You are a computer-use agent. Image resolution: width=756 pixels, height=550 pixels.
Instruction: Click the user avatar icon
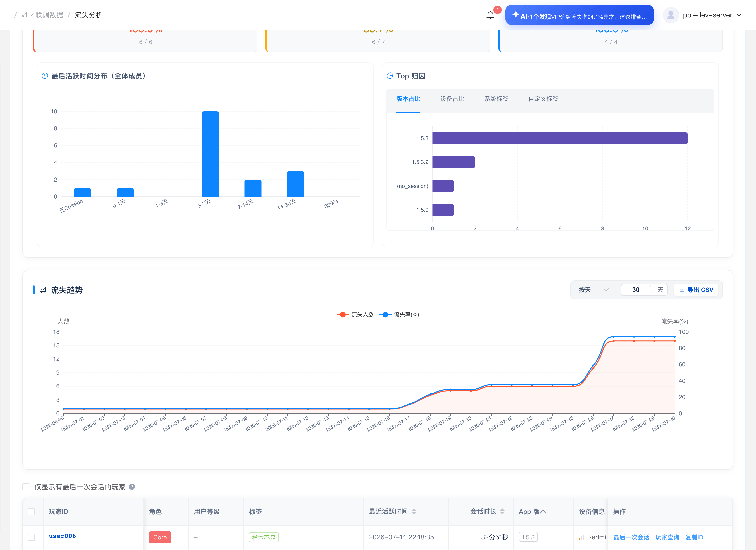(671, 15)
